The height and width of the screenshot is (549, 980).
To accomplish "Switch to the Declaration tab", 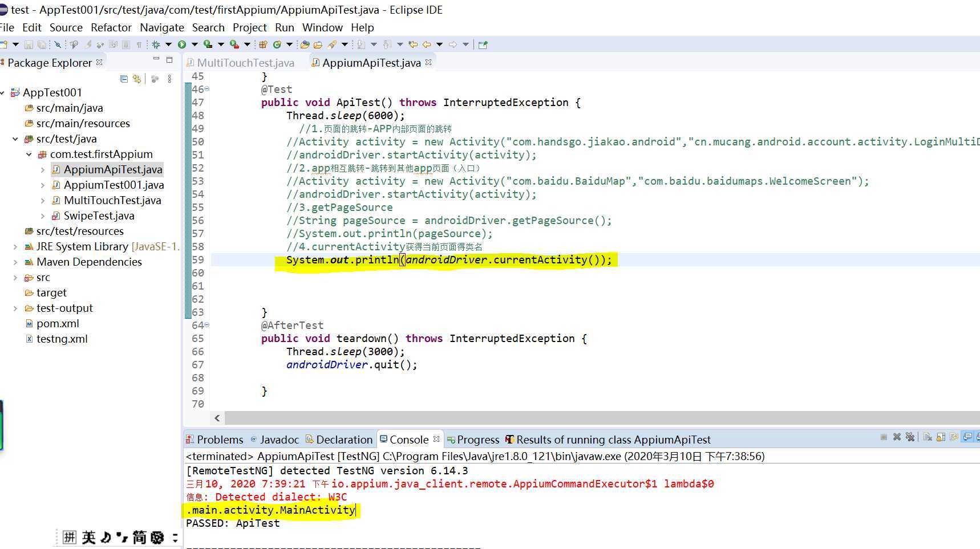I will pyautogui.click(x=339, y=440).
